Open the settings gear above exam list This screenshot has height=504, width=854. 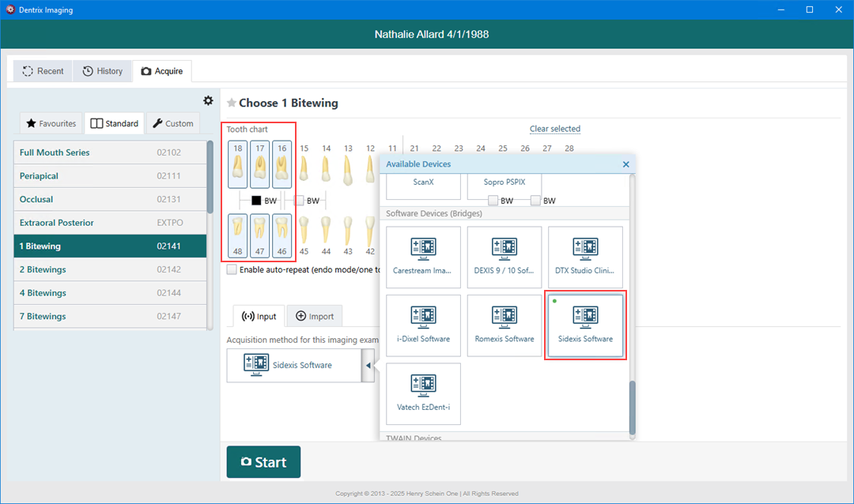208,100
